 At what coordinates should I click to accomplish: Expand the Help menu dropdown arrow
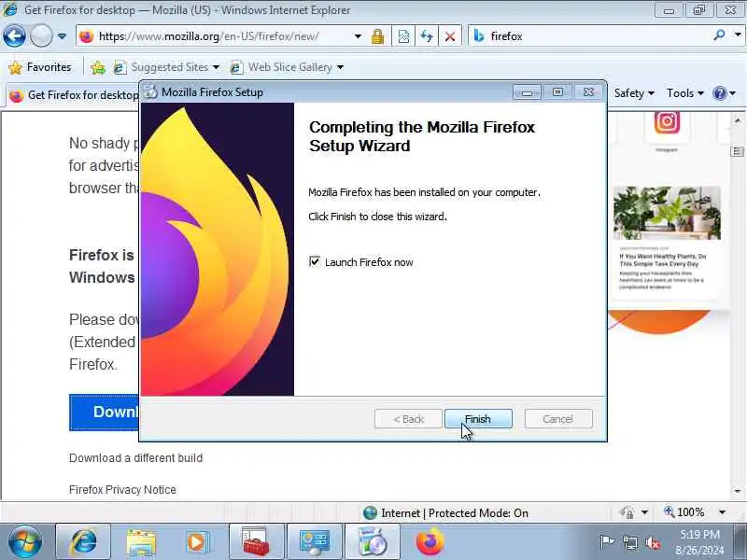[x=733, y=93]
